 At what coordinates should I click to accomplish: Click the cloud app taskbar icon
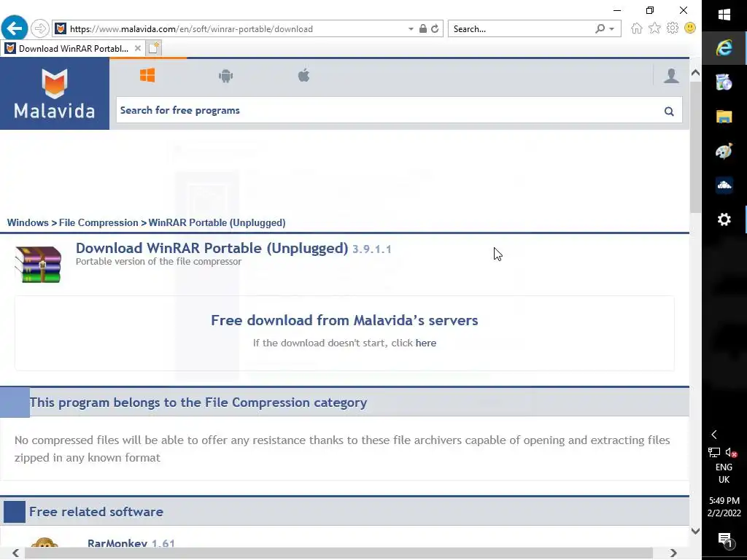click(724, 185)
